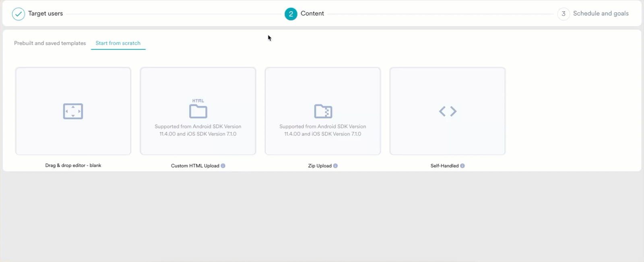Show info tooltip icon beside Zip Upload

(x=335, y=166)
